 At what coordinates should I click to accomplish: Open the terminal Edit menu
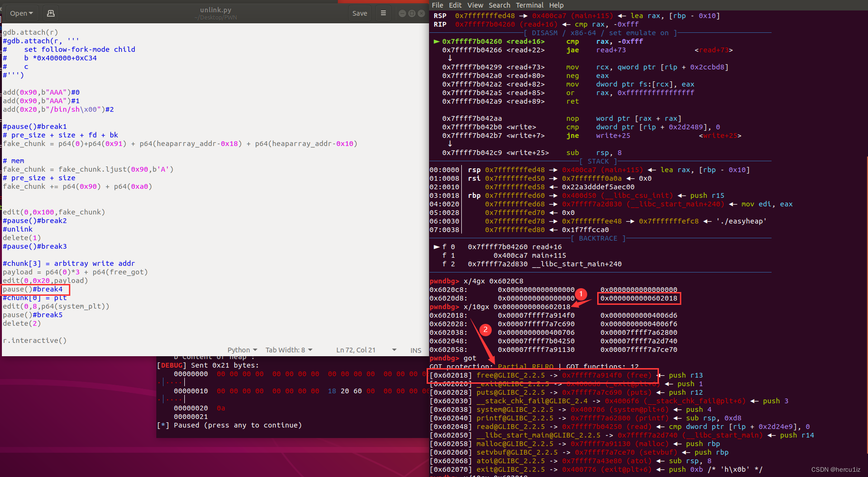455,5
